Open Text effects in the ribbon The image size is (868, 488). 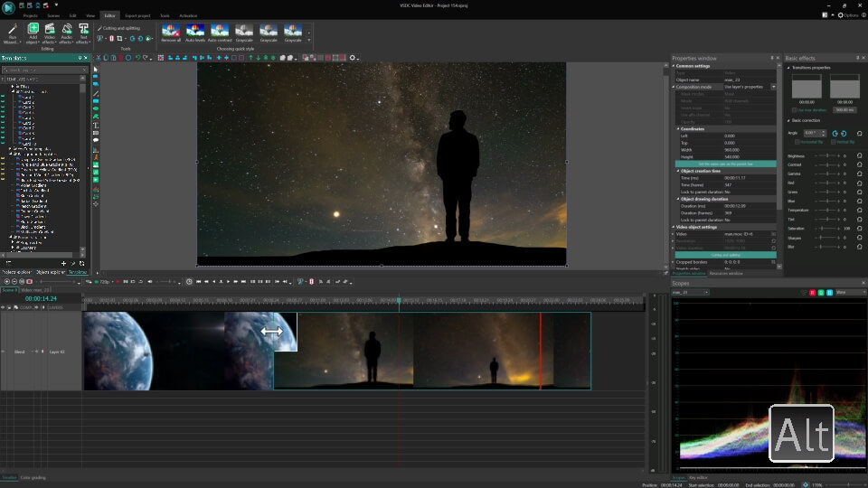coord(83,33)
